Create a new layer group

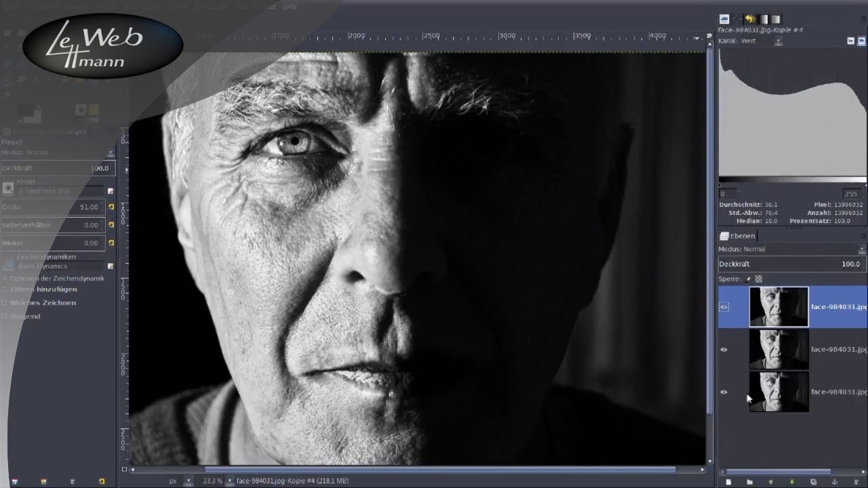click(749, 481)
